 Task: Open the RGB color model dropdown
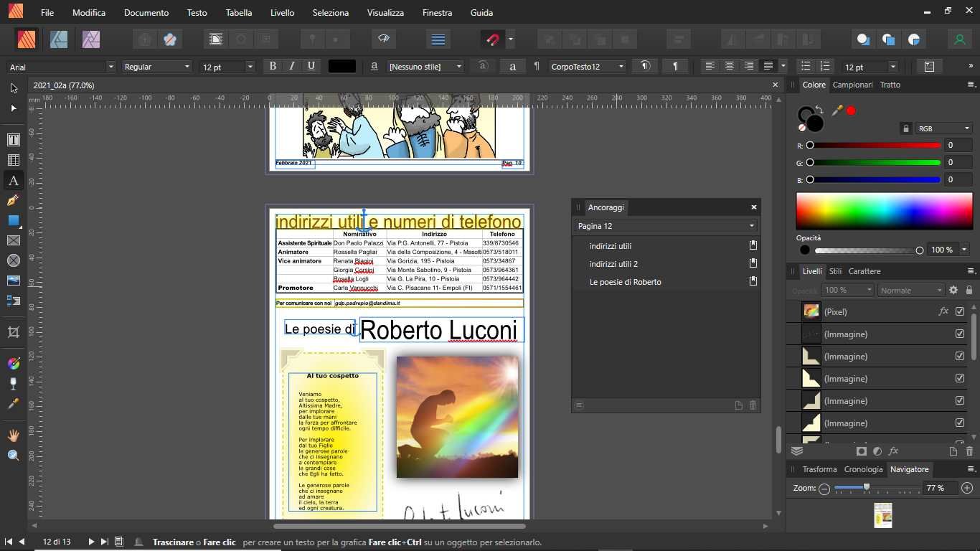point(944,128)
